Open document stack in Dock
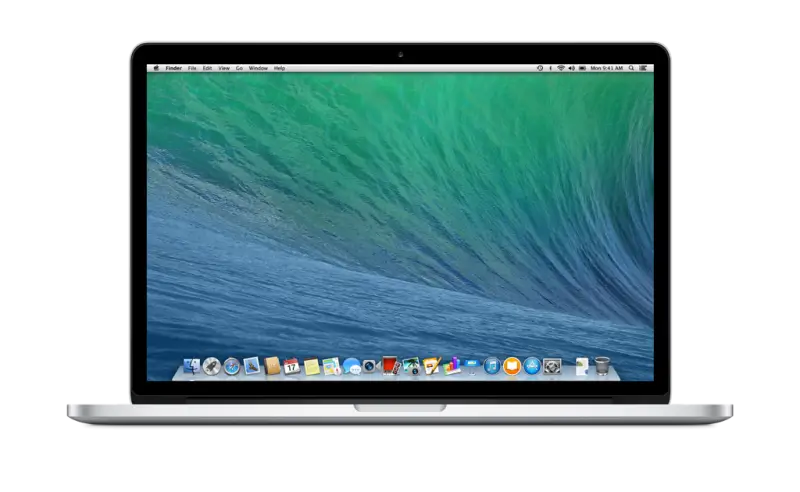800x492 pixels. (x=582, y=366)
